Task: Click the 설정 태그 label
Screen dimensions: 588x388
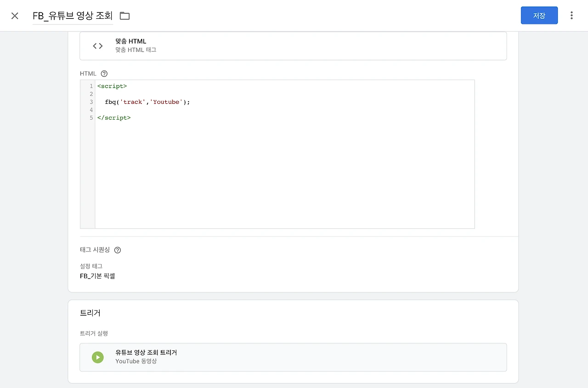Action: [x=91, y=266]
